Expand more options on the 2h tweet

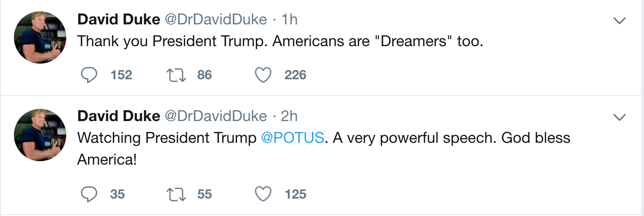[x=619, y=117]
